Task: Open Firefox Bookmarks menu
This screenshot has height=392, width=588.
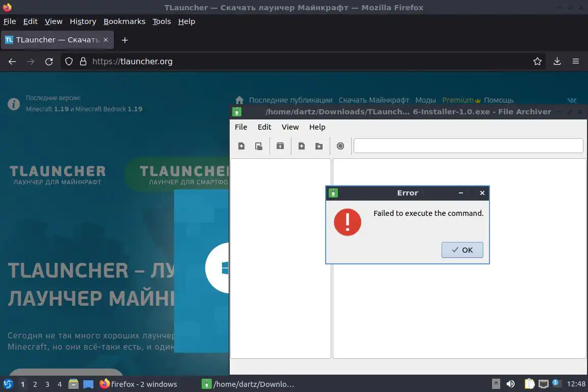Action: click(x=125, y=21)
